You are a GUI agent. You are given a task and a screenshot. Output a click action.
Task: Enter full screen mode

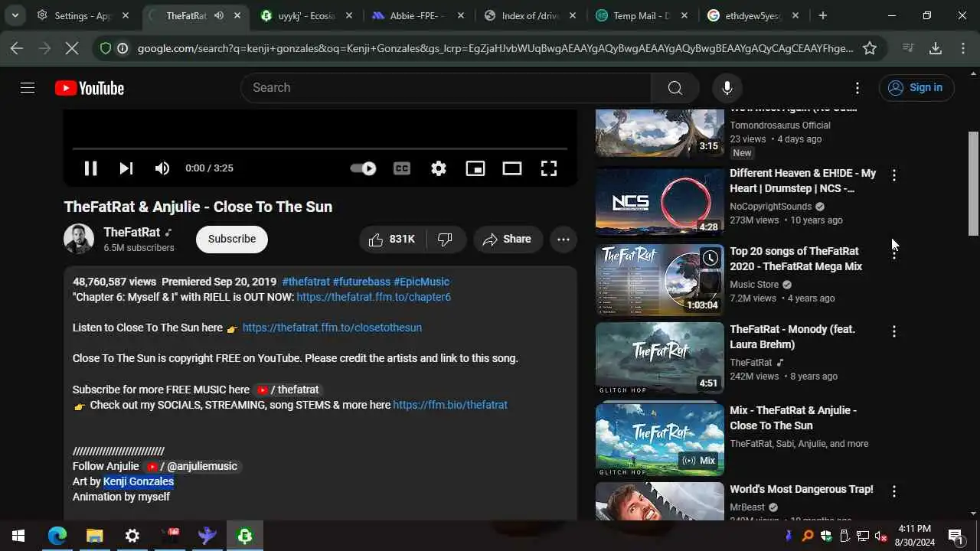coord(549,168)
